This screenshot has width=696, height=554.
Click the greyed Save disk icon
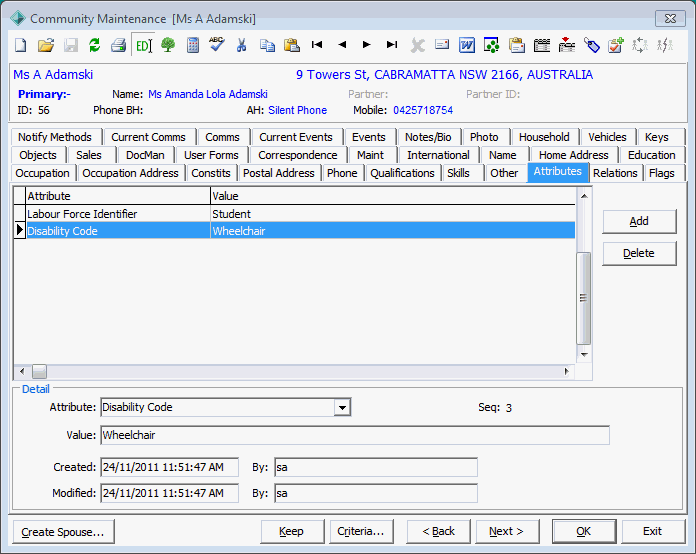tap(71, 45)
